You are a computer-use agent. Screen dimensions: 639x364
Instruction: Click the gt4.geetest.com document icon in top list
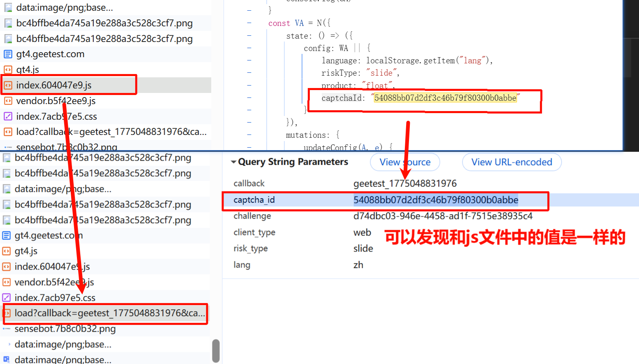click(8, 54)
